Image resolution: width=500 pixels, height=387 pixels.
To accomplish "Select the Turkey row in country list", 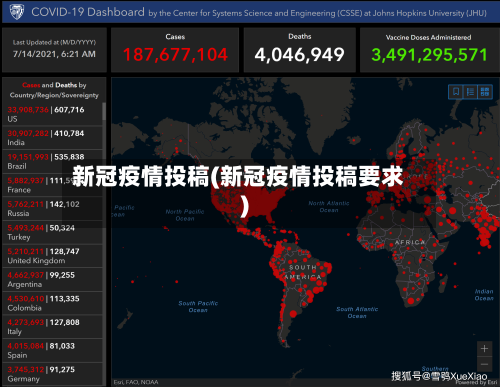I will pos(52,232).
